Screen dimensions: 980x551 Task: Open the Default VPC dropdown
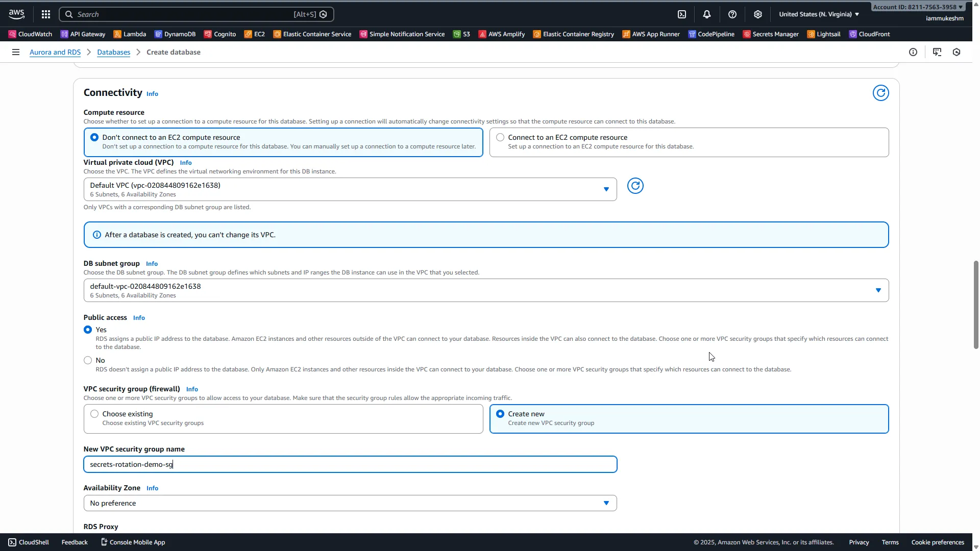(x=606, y=189)
